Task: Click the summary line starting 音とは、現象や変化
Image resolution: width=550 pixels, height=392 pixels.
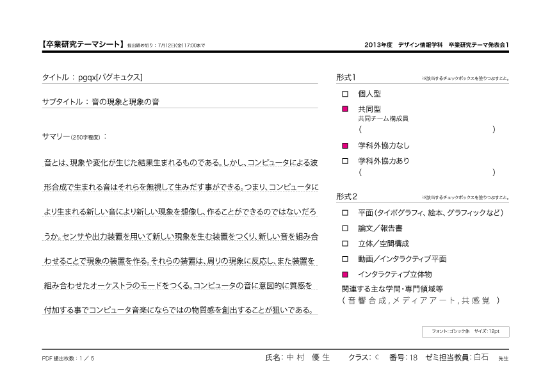Action: [181, 163]
